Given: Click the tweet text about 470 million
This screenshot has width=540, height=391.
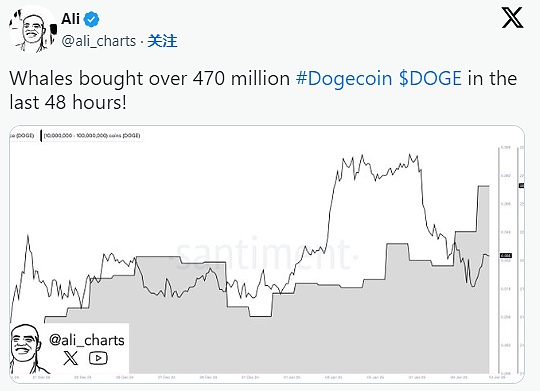Looking at the screenshot, I should [263, 90].
